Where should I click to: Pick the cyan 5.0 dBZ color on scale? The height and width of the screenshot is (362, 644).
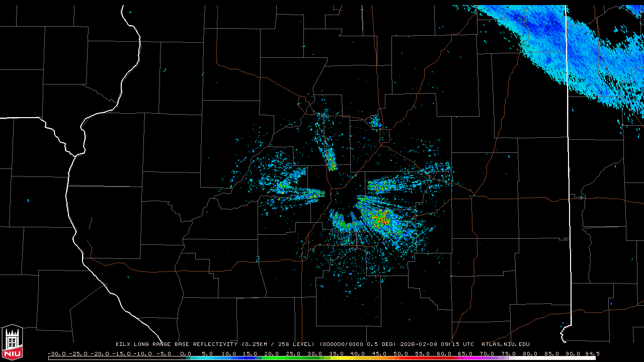tap(207, 358)
